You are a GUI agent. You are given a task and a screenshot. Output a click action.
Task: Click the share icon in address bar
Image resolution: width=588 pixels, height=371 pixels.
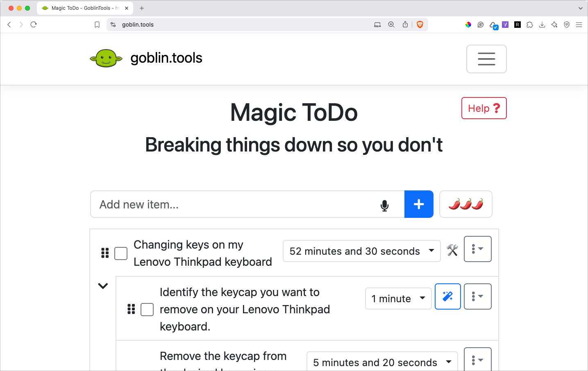(x=405, y=25)
